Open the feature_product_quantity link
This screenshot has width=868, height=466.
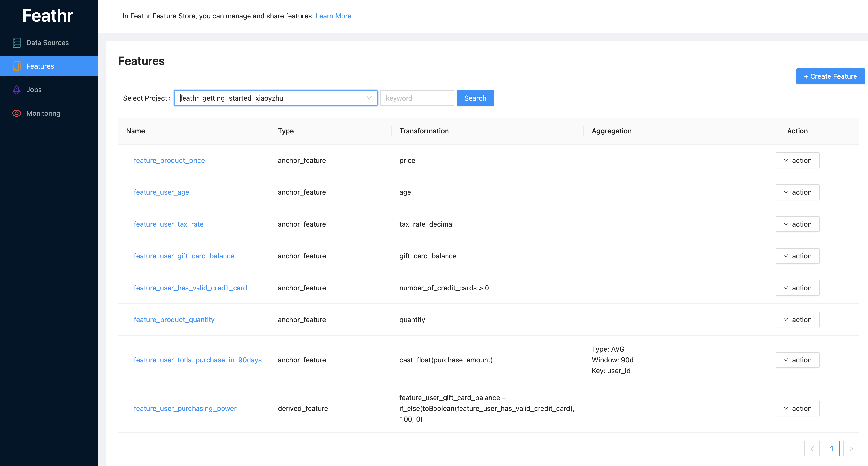coord(174,320)
